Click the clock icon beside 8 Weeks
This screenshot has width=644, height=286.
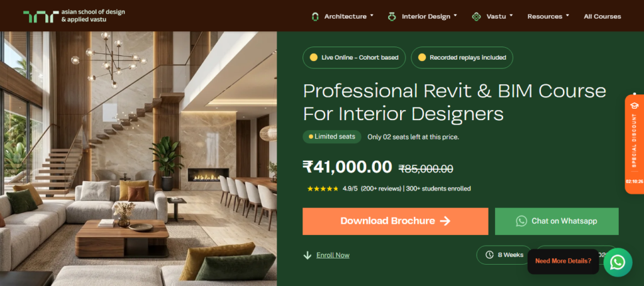pyautogui.click(x=489, y=255)
